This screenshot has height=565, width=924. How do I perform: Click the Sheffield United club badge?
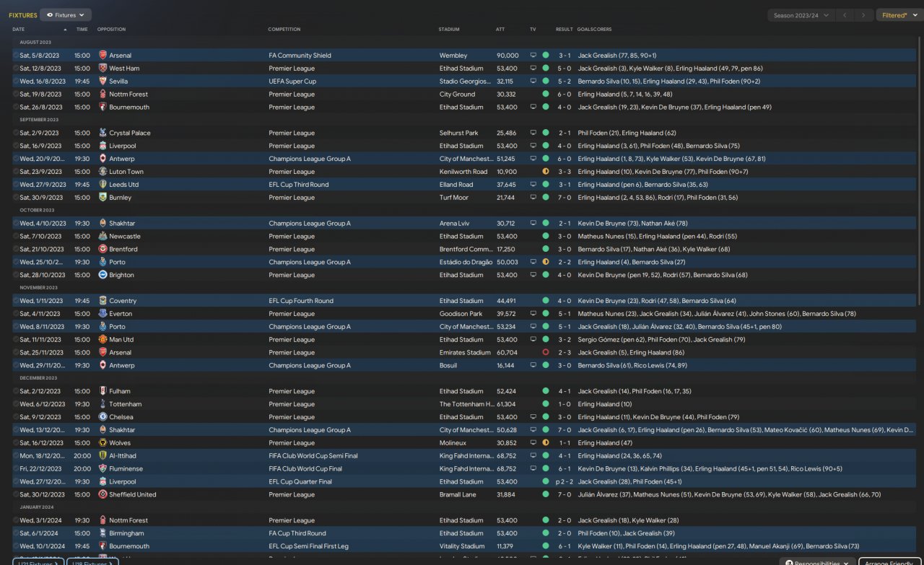(x=103, y=495)
